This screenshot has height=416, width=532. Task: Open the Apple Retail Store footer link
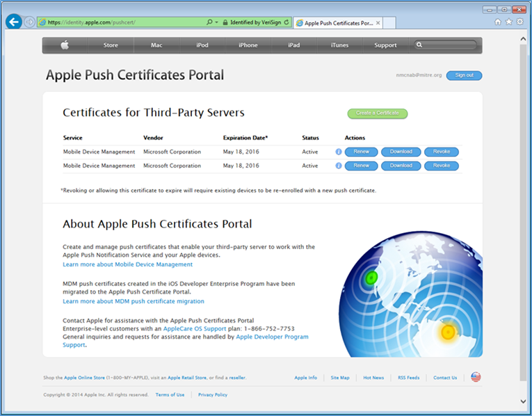[187, 378]
